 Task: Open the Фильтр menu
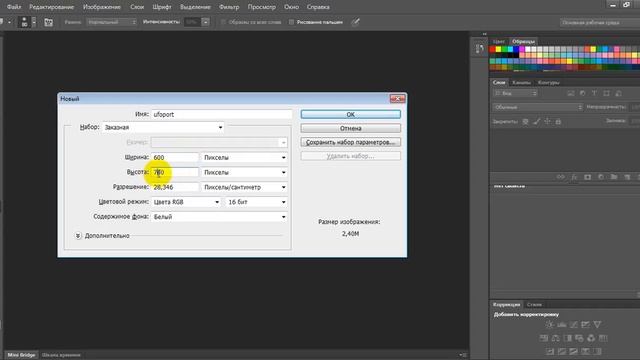tap(229, 7)
